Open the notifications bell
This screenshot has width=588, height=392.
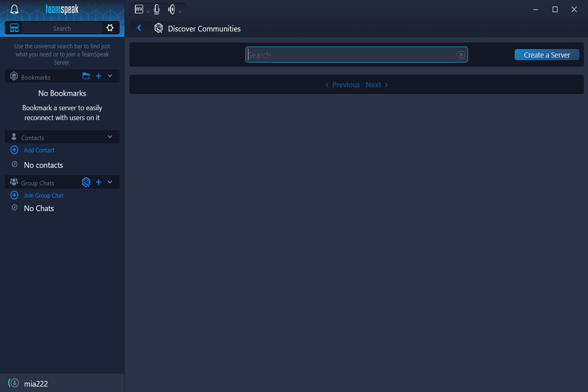pos(15,9)
